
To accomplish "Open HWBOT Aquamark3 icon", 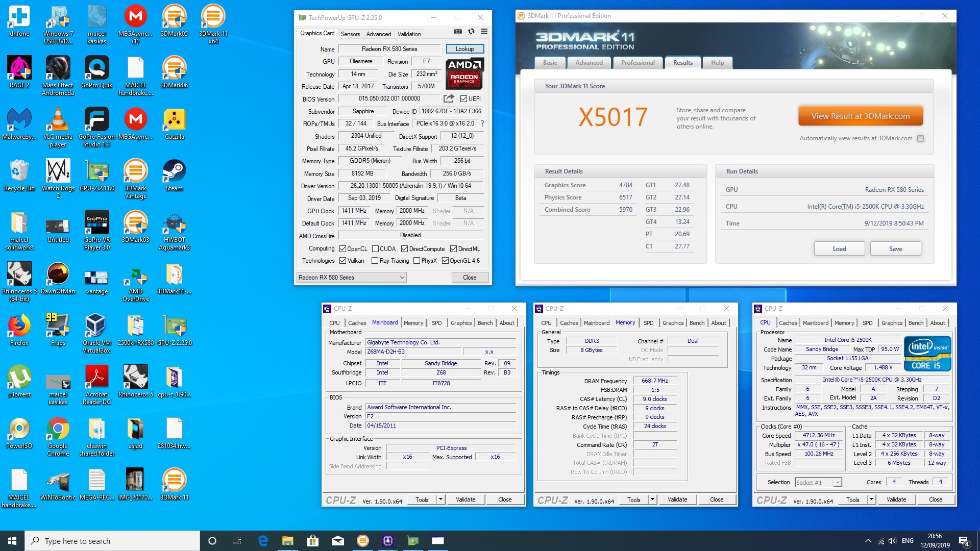I will pyautogui.click(x=174, y=230).
